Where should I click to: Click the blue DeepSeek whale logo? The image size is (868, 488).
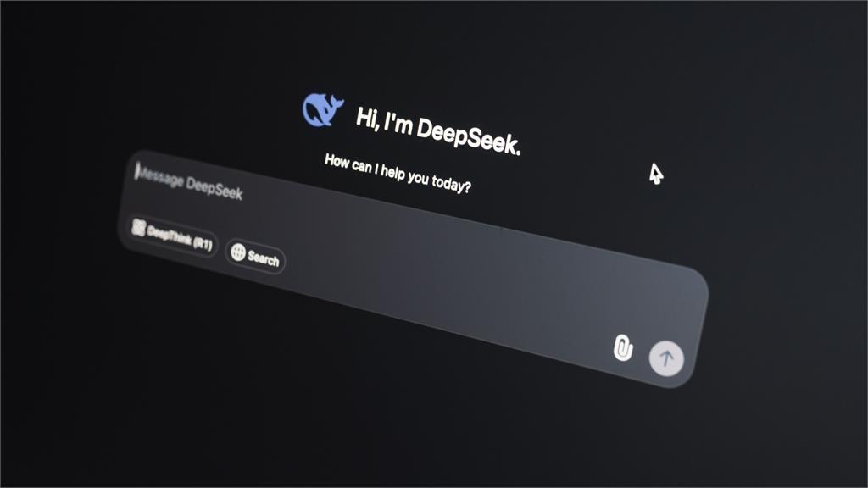pyautogui.click(x=322, y=109)
